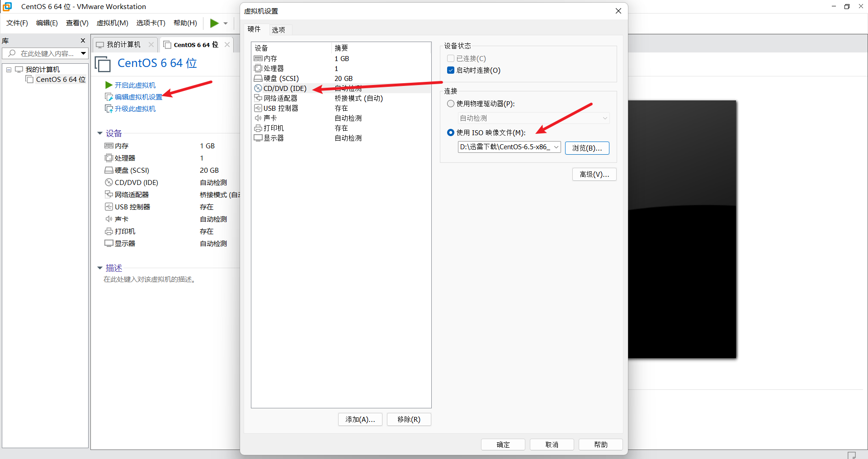Screen dimensions: 868x459
Task: Click the large VM icon beside CentOS 6 64 位 title
Action: 103,64
